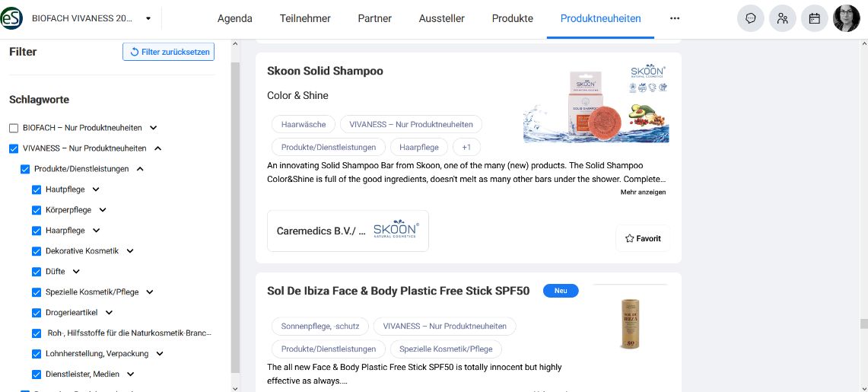Click Mehr anzeigen to expand description
Image resolution: width=868 pixels, height=392 pixels.
click(x=643, y=192)
